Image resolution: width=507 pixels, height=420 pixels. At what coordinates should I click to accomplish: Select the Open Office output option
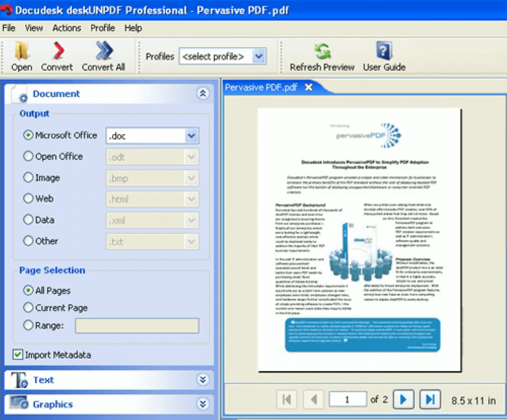[x=29, y=156]
